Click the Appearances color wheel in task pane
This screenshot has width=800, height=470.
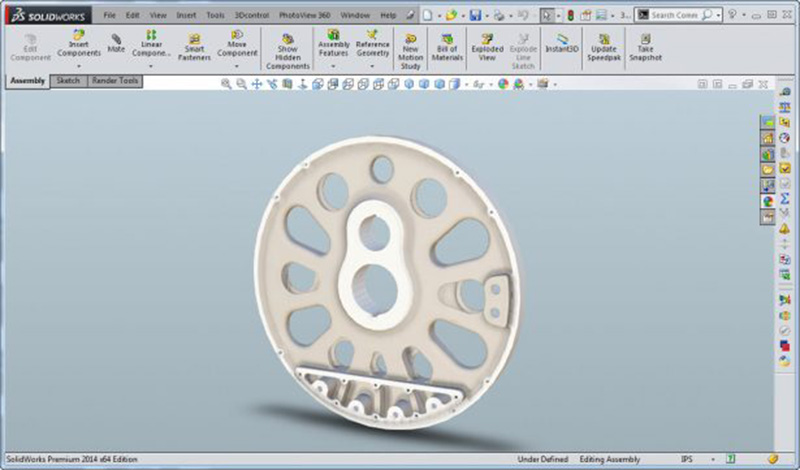(x=767, y=201)
